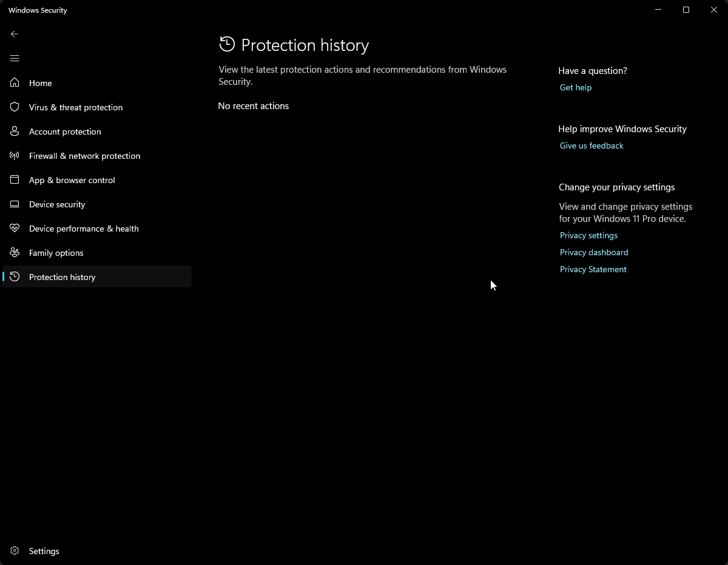Open the Device performance & health page

(x=84, y=229)
